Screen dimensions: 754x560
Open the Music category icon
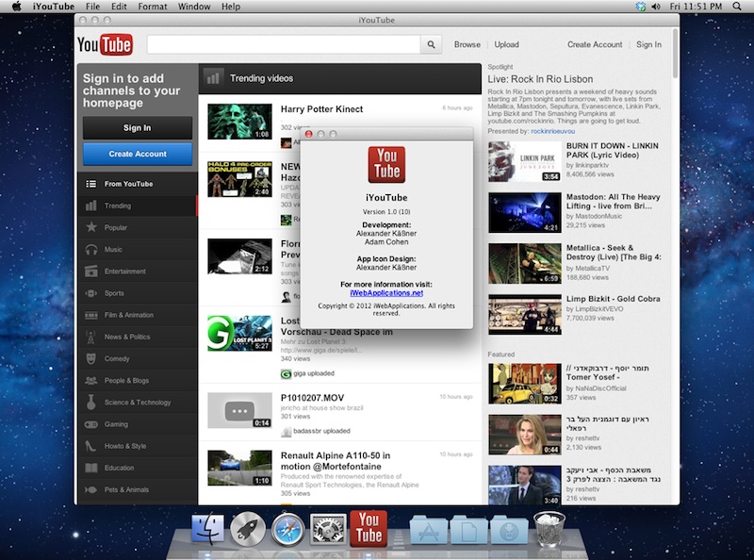point(91,250)
